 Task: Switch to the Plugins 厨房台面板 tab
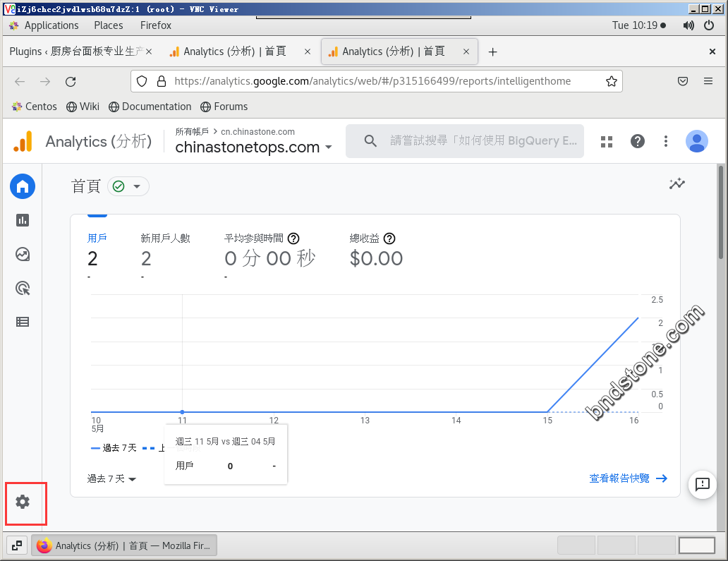point(75,52)
